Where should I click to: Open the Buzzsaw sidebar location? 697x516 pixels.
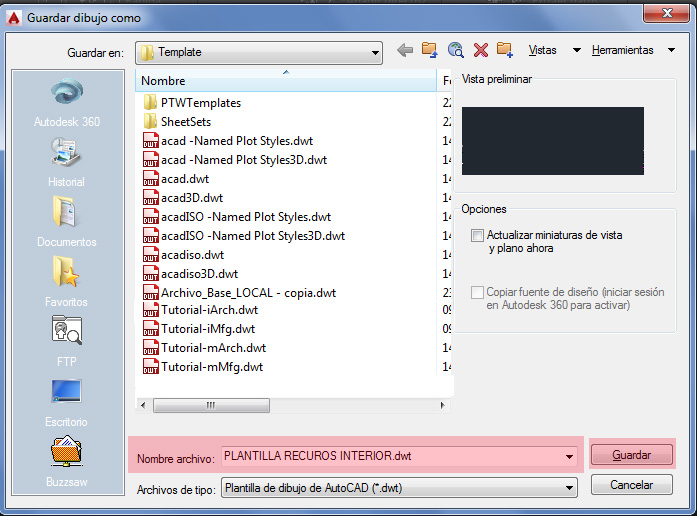66,462
